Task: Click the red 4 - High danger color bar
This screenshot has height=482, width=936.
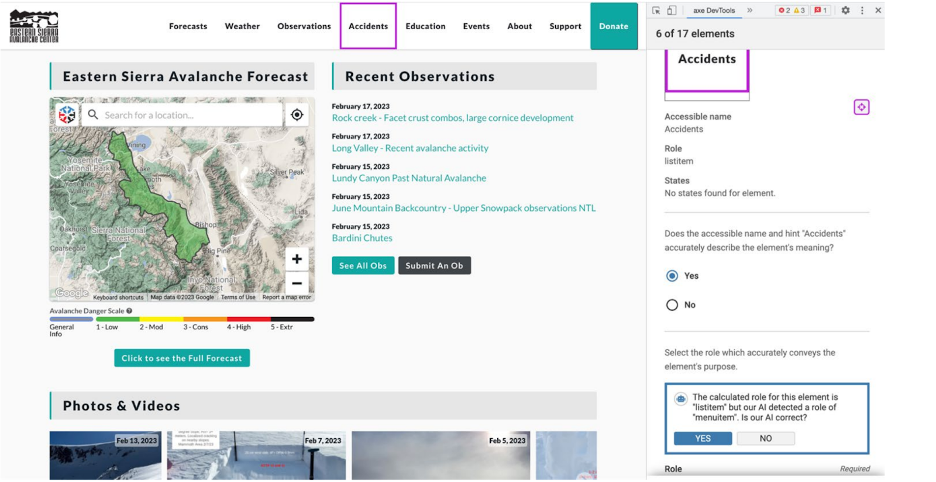Action: [x=248, y=319]
